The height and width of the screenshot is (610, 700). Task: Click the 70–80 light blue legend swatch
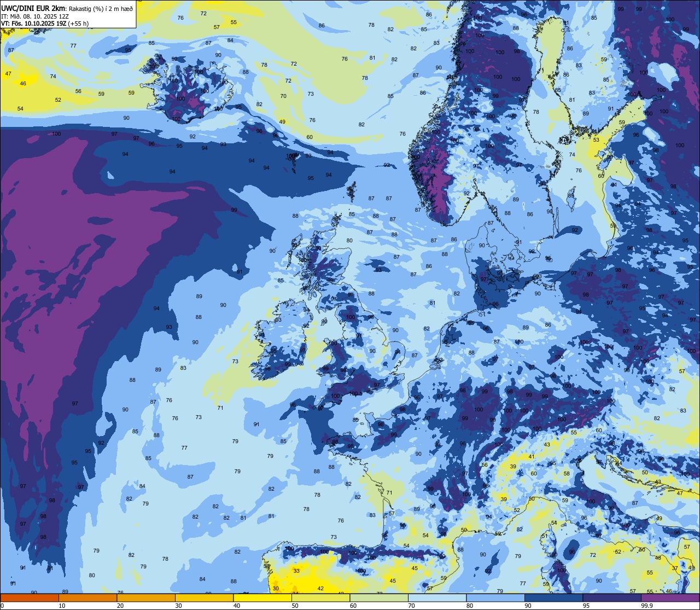click(x=437, y=598)
